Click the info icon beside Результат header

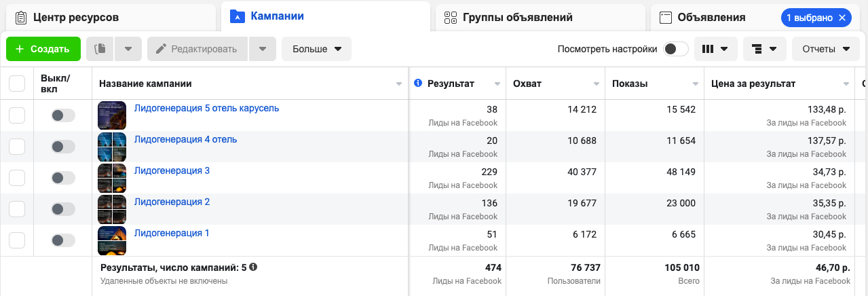pos(418,84)
